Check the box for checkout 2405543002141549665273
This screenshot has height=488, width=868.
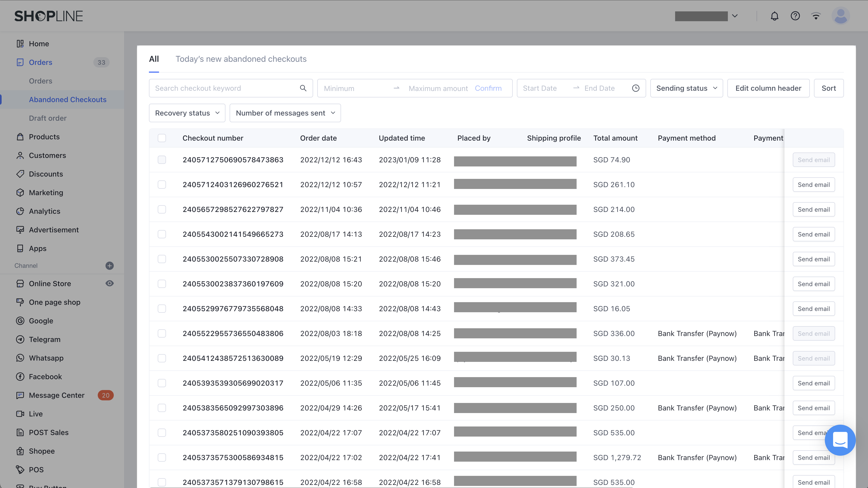162,234
